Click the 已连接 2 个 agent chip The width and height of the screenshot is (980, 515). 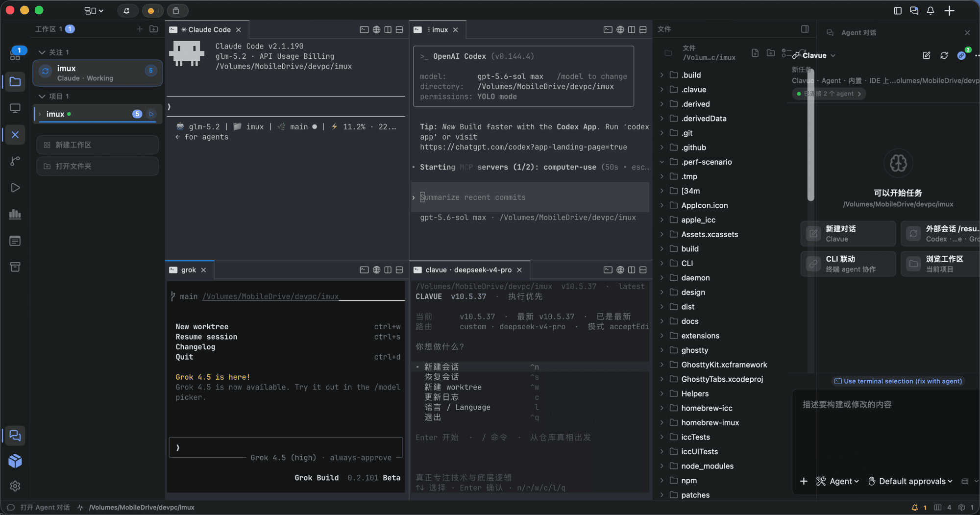[829, 94]
